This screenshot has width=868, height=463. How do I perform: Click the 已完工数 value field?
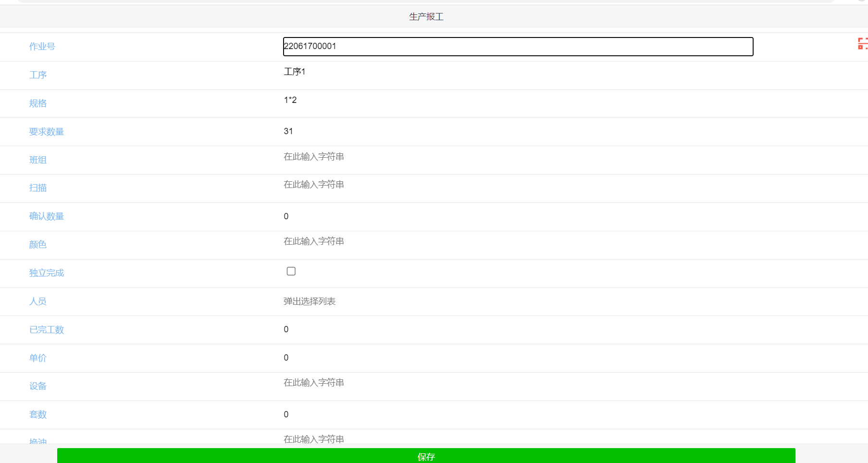(286, 329)
